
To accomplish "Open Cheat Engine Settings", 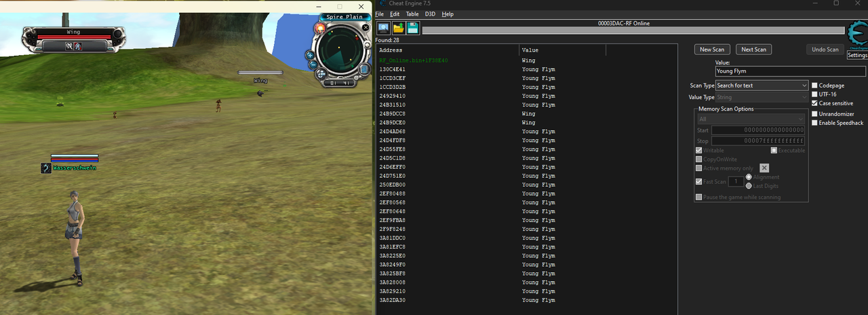I will 857,56.
